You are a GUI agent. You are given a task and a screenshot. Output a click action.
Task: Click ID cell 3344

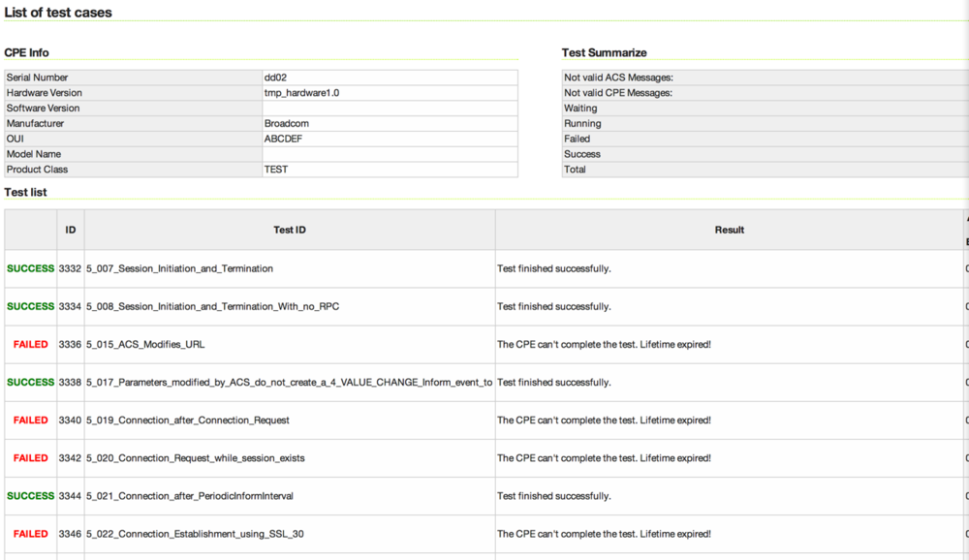point(70,496)
